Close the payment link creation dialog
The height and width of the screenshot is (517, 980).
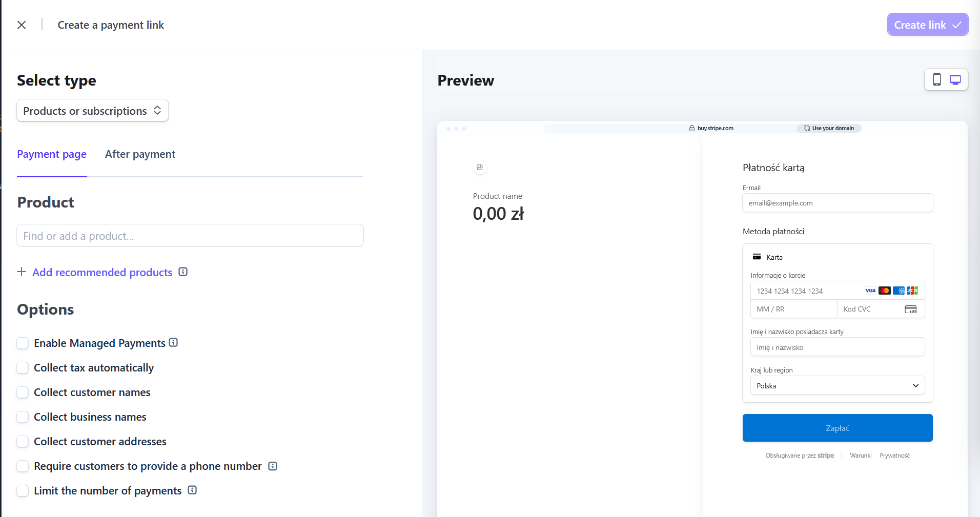click(x=22, y=25)
